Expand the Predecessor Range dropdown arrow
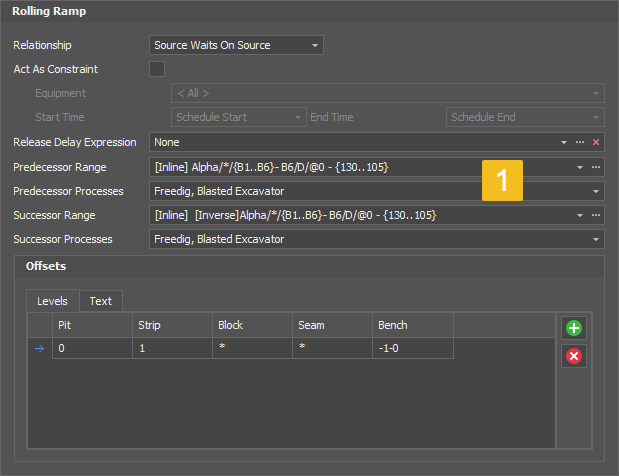 tap(580, 167)
